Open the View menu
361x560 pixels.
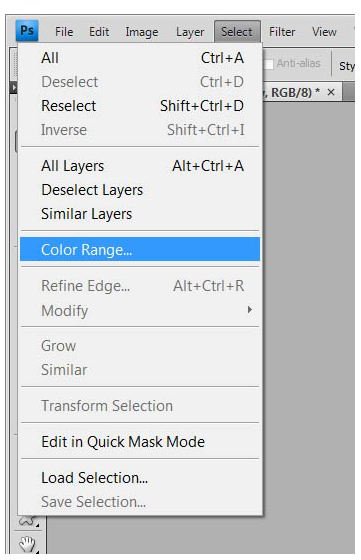tap(324, 32)
